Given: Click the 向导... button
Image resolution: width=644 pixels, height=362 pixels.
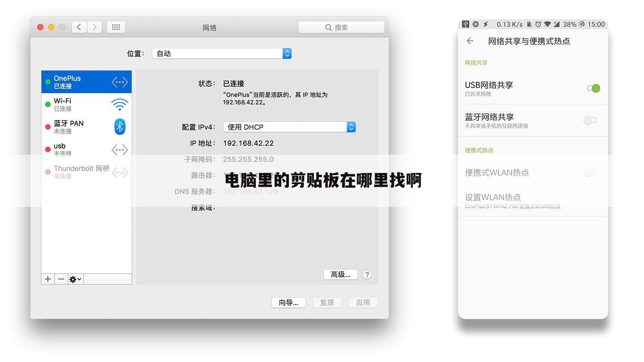Looking at the screenshot, I should click(288, 303).
